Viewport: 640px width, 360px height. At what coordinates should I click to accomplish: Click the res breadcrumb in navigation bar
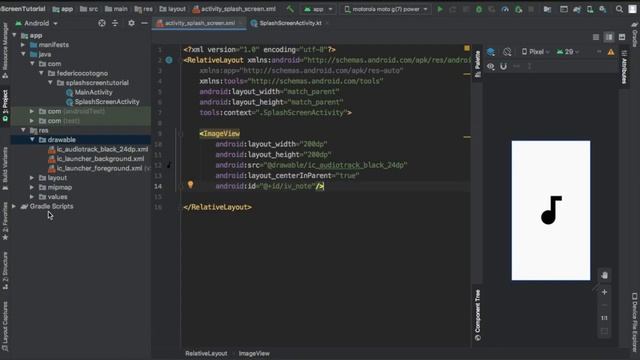(144, 9)
